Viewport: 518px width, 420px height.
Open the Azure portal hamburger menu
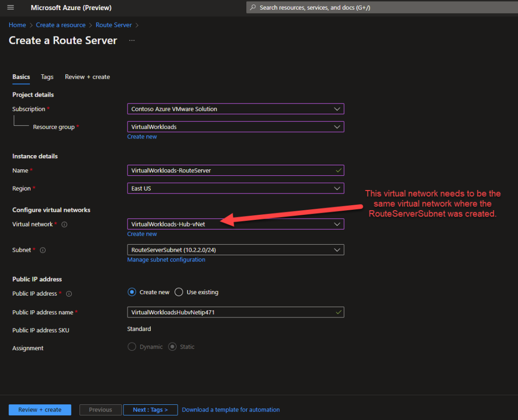(x=11, y=7)
